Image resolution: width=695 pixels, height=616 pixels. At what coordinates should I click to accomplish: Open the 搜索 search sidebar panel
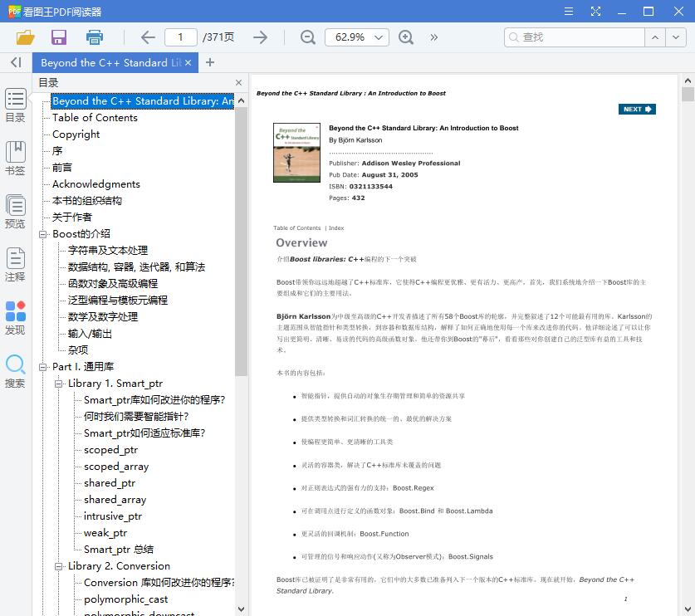tap(16, 371)
